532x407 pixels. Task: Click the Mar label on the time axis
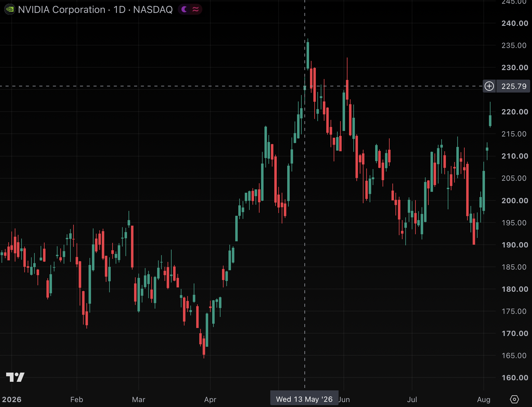tap(139, 399)
